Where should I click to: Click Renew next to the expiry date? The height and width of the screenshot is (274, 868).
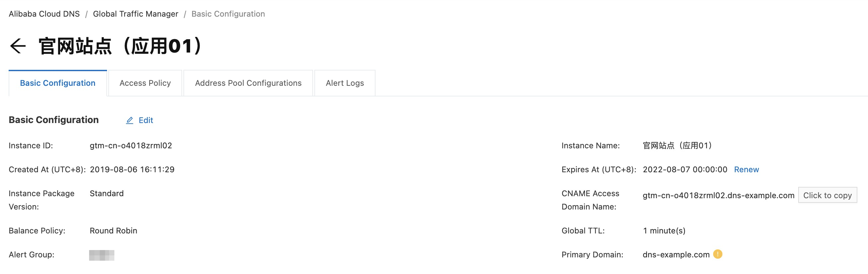pyautogui.click(x=746, y=170)
